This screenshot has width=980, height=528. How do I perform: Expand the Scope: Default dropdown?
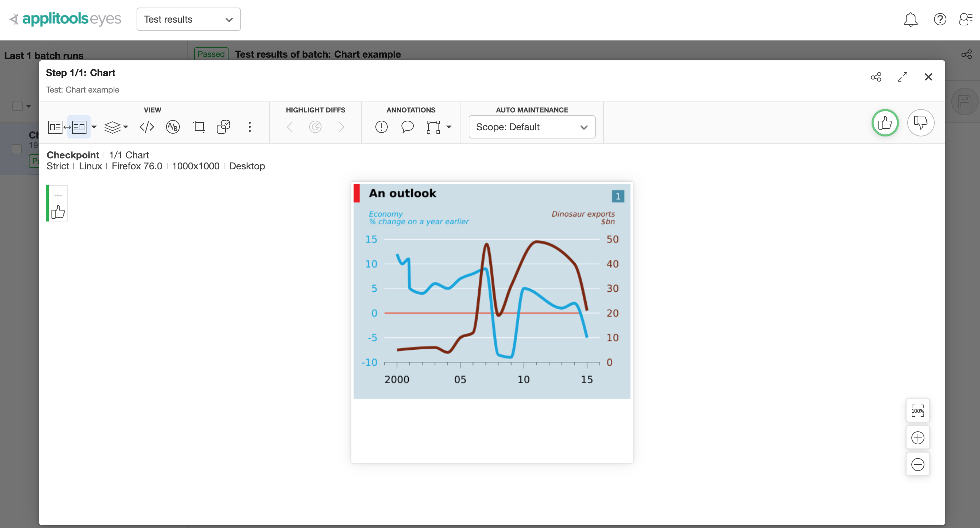(532, 127)
